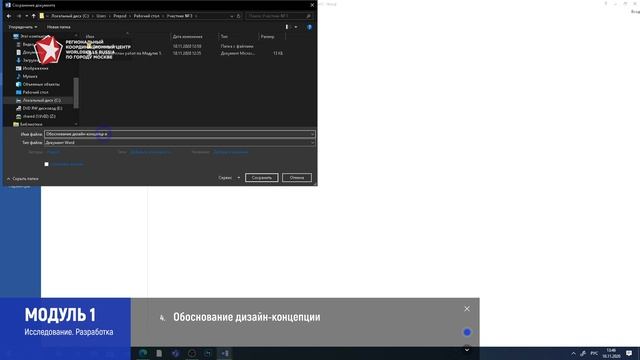Save the document with 'Сохранить'
The height and width of the screenshot is (360, 640).
[262, 178]
